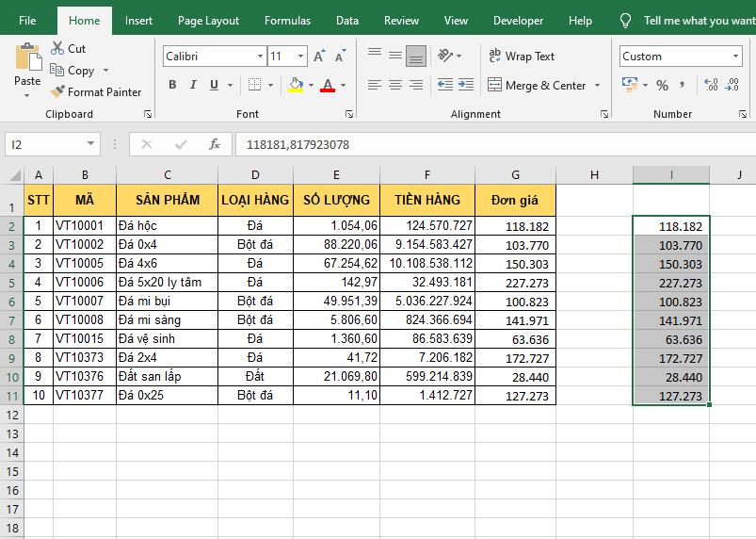Switch to the Formulas ribbon tab
The height and width of the screenshot is (539, 756).
click(x=287, y=21)
